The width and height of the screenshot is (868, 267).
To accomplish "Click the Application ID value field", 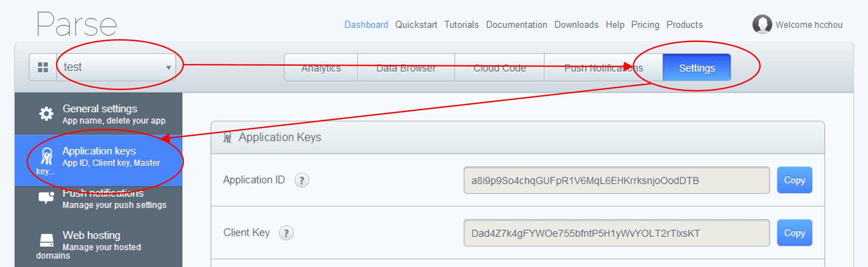I will pos(616,181).
